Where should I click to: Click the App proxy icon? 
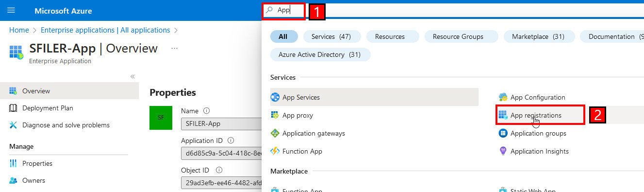pyautogui.click(x=275, y=115)
